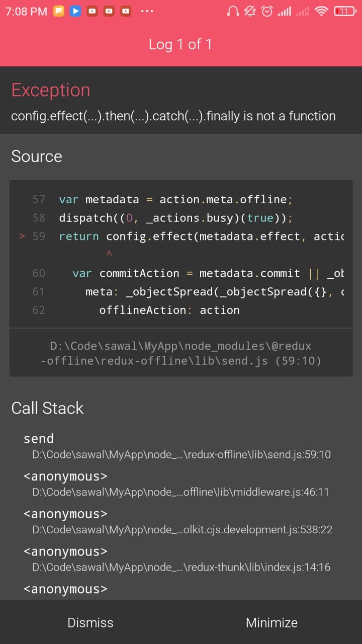Select the red Exception heading
The height and width of the screenshot is (644, 362).
pos(51,90)
